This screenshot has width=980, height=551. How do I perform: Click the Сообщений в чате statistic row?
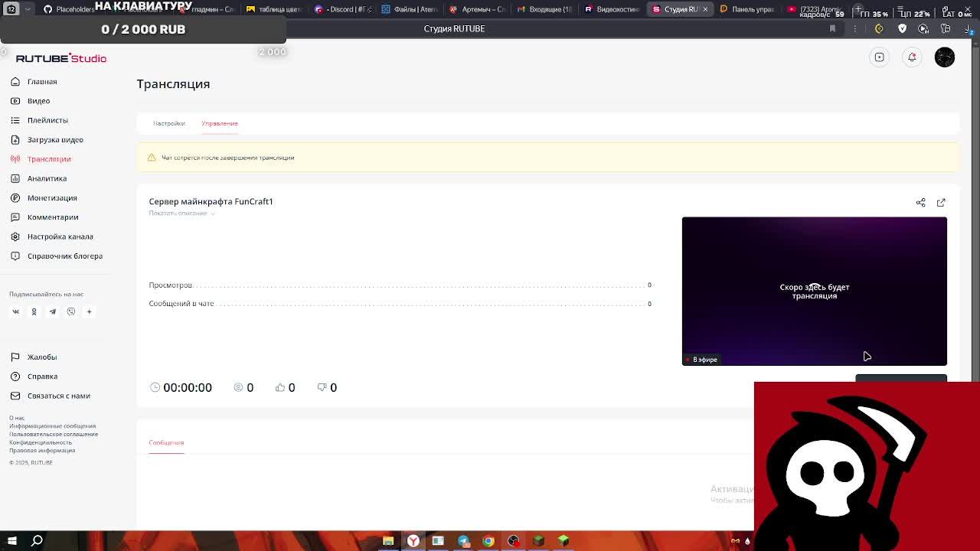click(400, 304)
